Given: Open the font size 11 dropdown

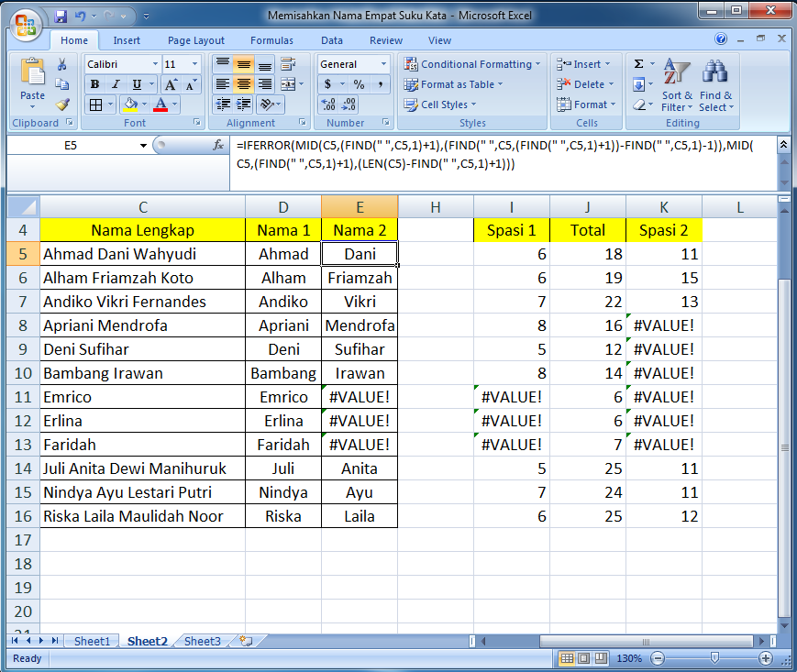Looking at the screenshot, I should pos(194,64).
